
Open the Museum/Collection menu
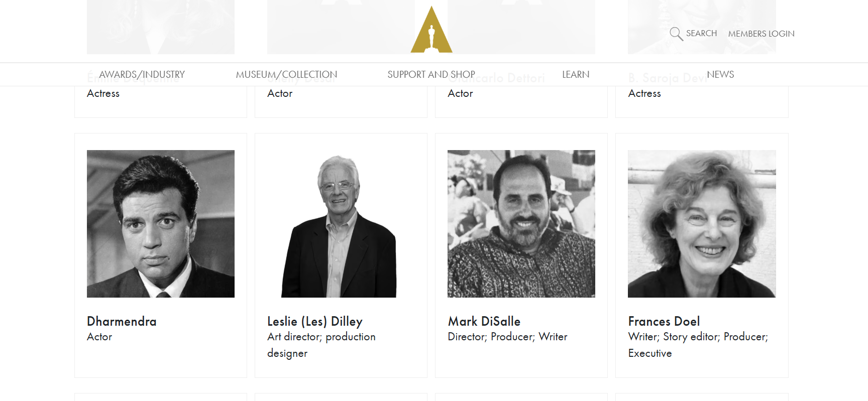[x=286, y=74]
